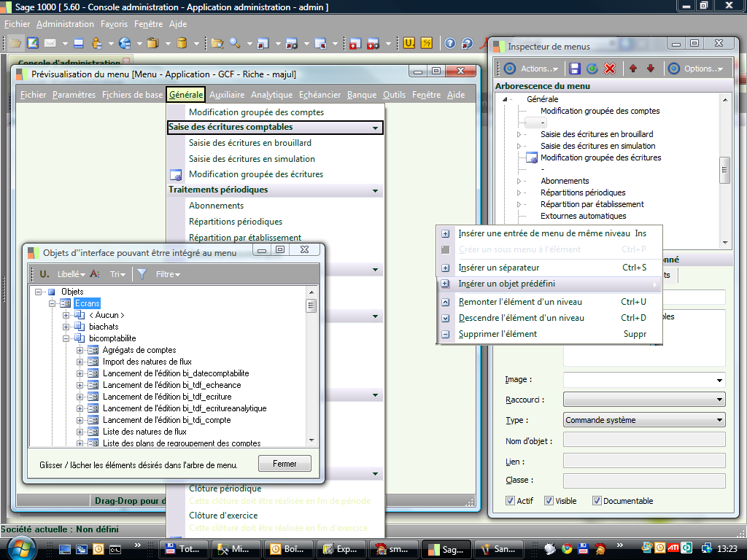Select Agrégats de comptes tree item
This screenshot has height=560, width=747.
point(139,350)
